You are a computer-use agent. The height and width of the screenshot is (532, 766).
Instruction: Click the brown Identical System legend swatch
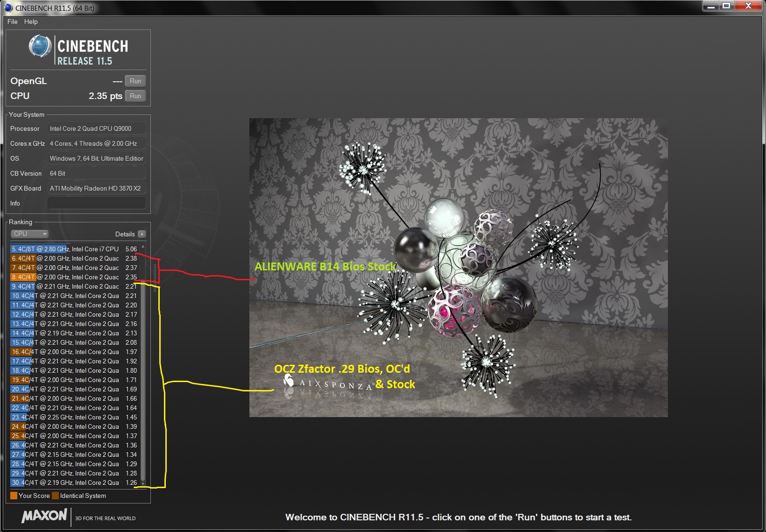click(55, 496)
